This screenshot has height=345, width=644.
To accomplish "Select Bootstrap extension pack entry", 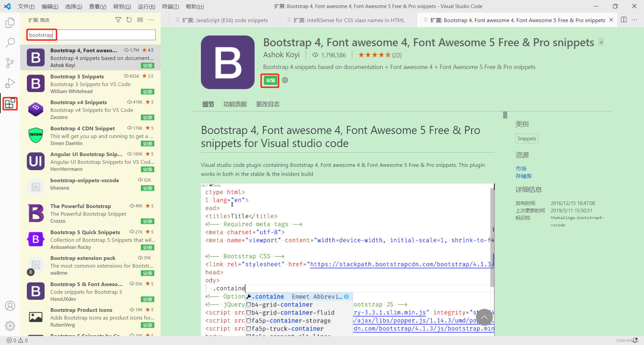I will point(90,265).
